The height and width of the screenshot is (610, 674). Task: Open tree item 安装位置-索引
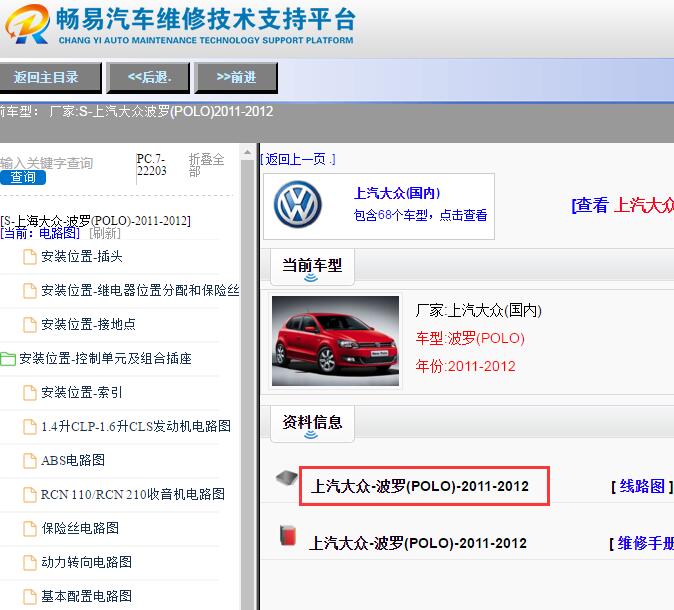pyautogui.click(x=82, y=392)
